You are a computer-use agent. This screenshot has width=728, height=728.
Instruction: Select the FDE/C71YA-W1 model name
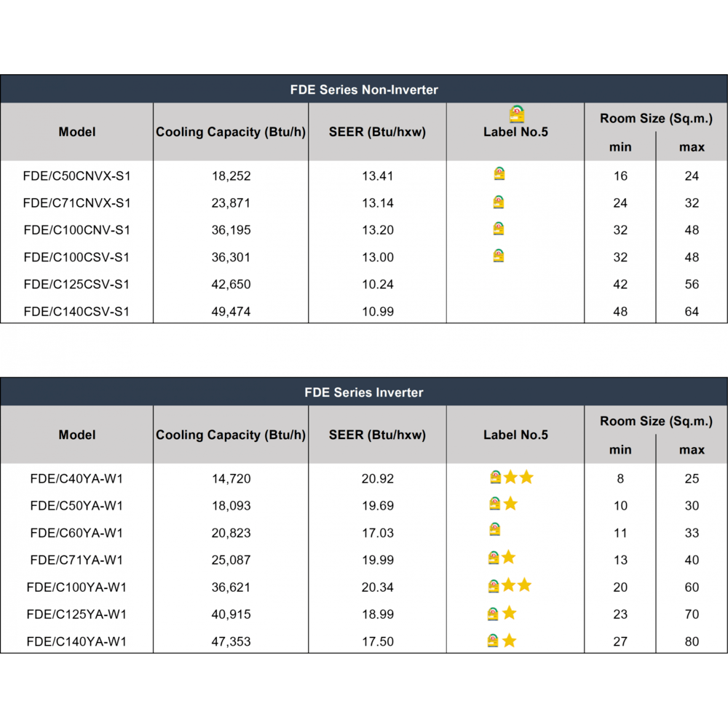point(76,560)
